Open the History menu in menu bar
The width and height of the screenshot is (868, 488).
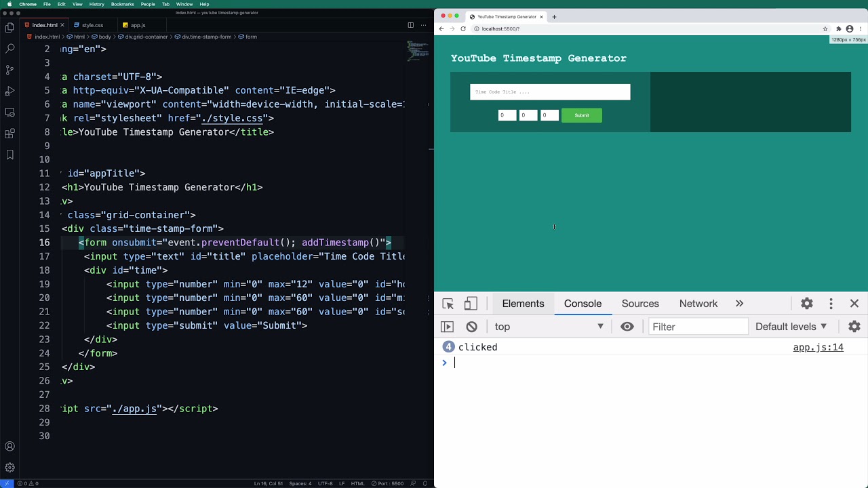(x=97, y=4)
